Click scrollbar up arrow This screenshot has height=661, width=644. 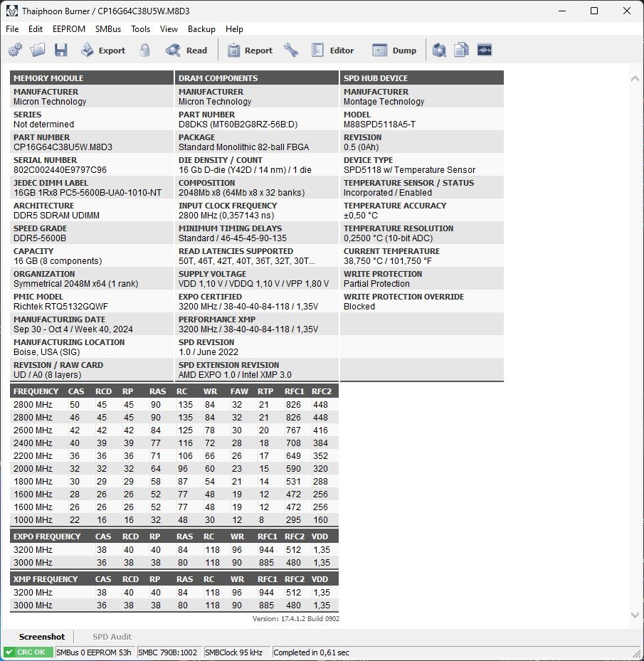[635, 78]
